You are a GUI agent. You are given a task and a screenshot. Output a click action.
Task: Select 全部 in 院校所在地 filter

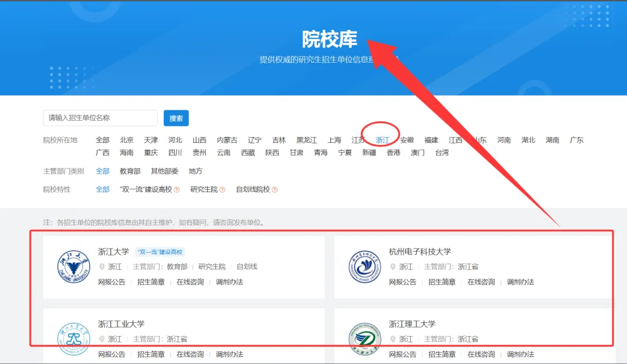click(102, 140)
